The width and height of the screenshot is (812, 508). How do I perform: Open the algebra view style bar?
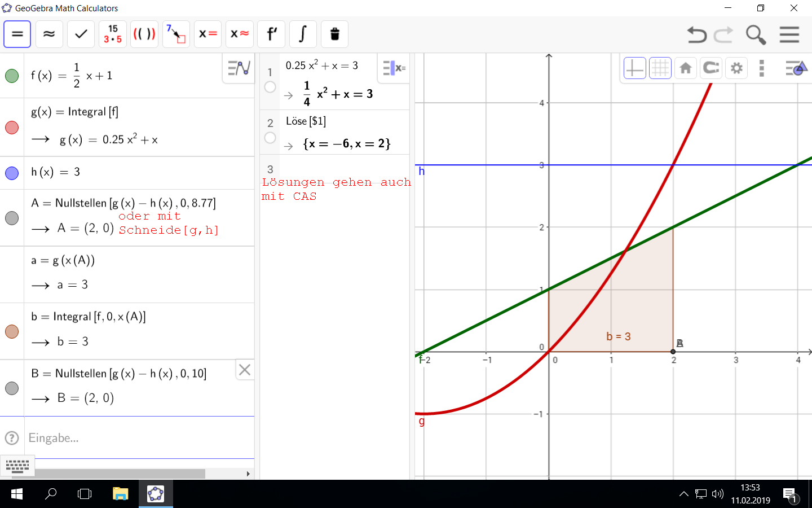[x=239, y=68]
